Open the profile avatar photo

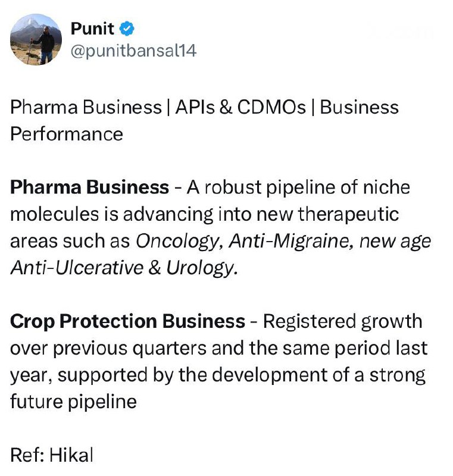pyautogui.click(x=36, y=39)
